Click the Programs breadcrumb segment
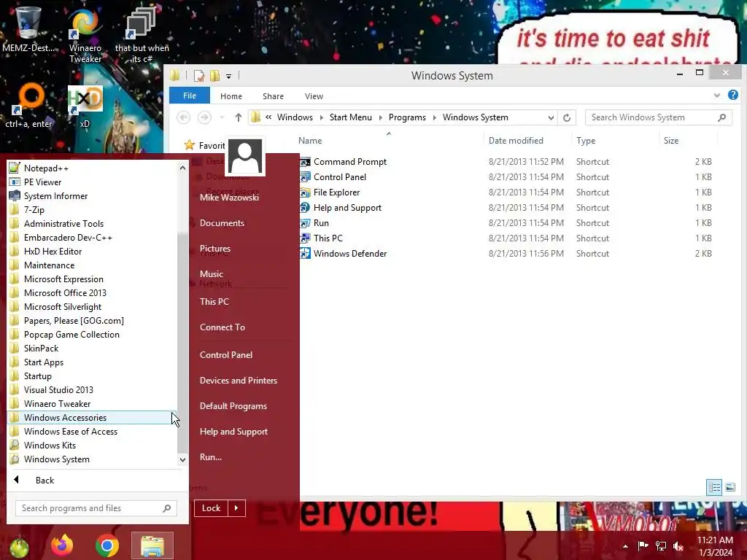The width and height of the screenshot is (747, 560). pos(407,117)
